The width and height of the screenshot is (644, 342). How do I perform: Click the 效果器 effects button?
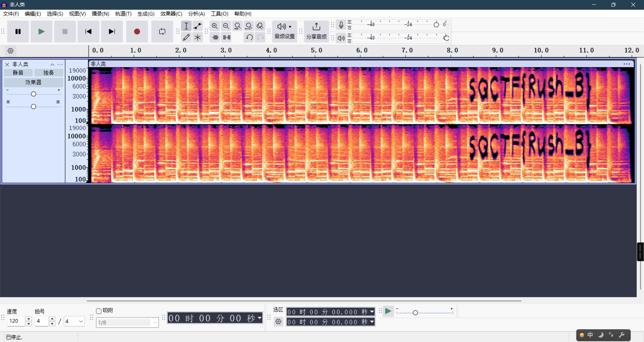[x=34, y=82]
